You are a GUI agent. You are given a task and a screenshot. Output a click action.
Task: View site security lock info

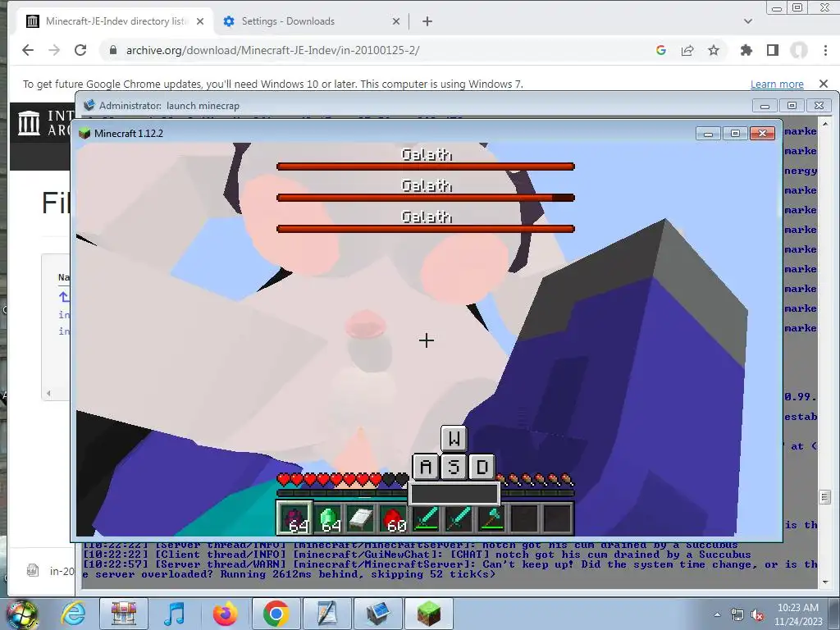(112, 50)
